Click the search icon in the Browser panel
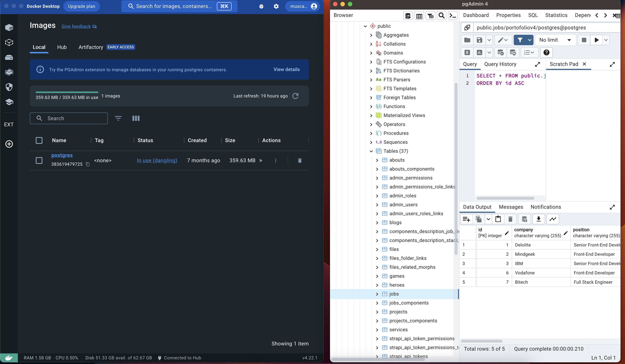 441,15
